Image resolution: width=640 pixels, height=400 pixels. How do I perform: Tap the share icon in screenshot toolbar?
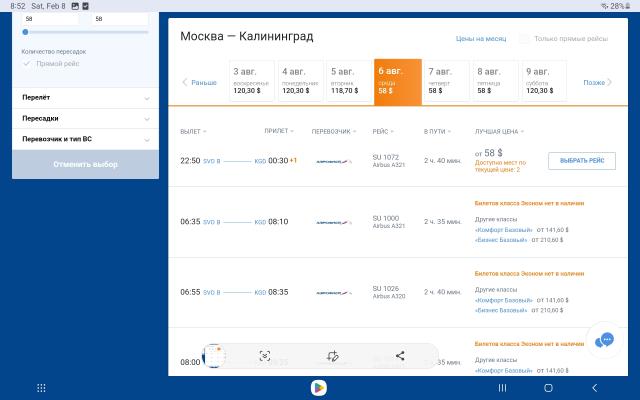point(400,356)
